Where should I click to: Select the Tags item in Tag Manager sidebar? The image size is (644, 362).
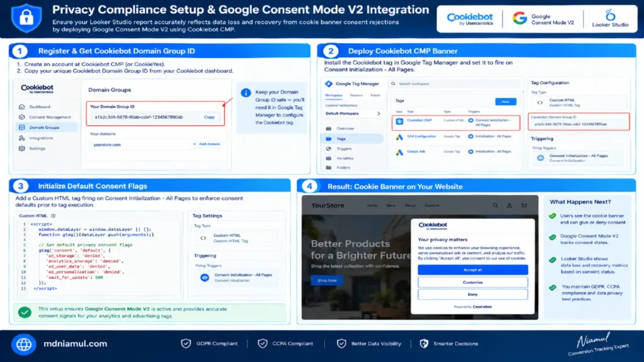[352, 139]
